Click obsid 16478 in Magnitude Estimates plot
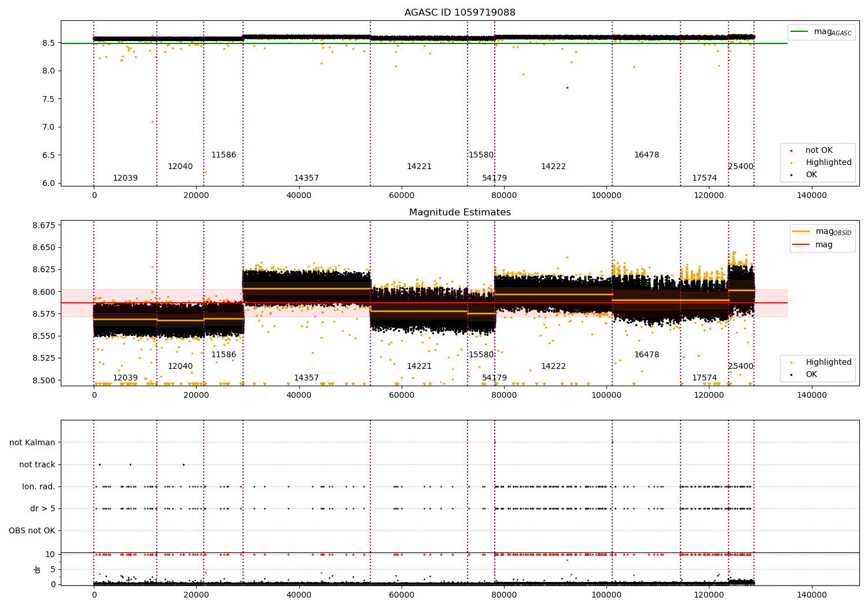The width and height of the screenshot is (868, 608). 646,355
